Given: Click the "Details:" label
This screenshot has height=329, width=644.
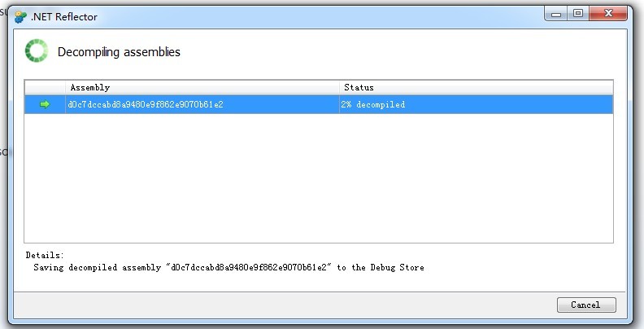Looking at the screenshot, I should click(x=45, y=255).
